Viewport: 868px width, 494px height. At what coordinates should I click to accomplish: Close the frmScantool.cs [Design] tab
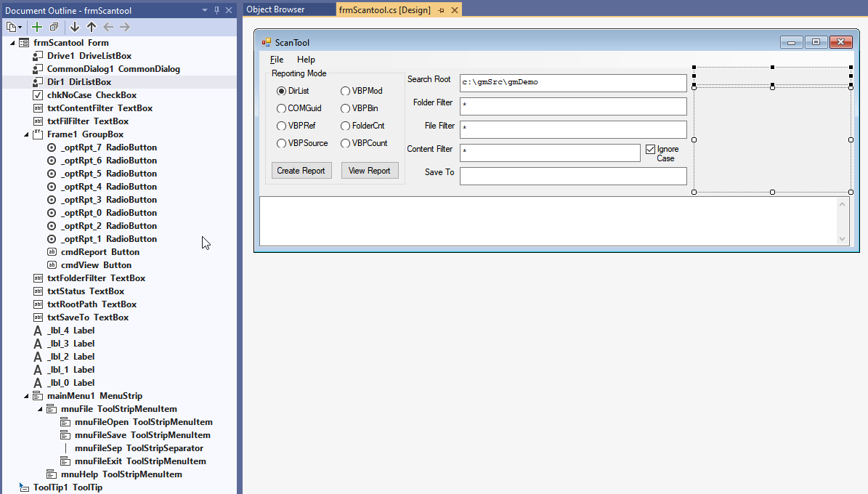[455, 10]
